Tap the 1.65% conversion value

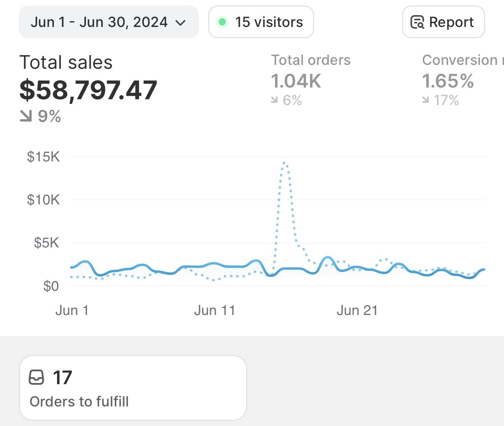click(448, 81)
